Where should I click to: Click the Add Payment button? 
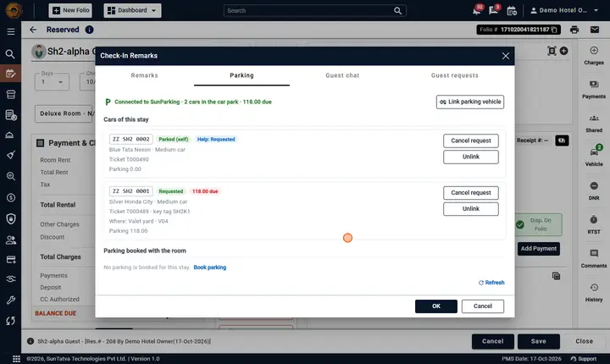click(x=539, y=249)
